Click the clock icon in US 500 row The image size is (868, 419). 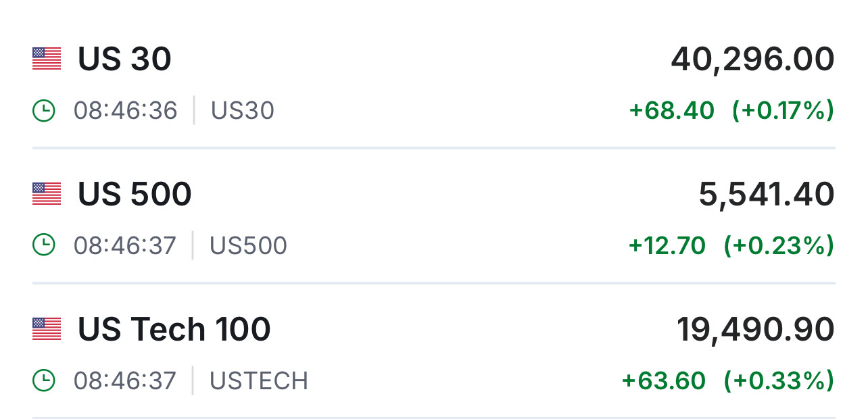pyautogui.click(x=44, y=245)
